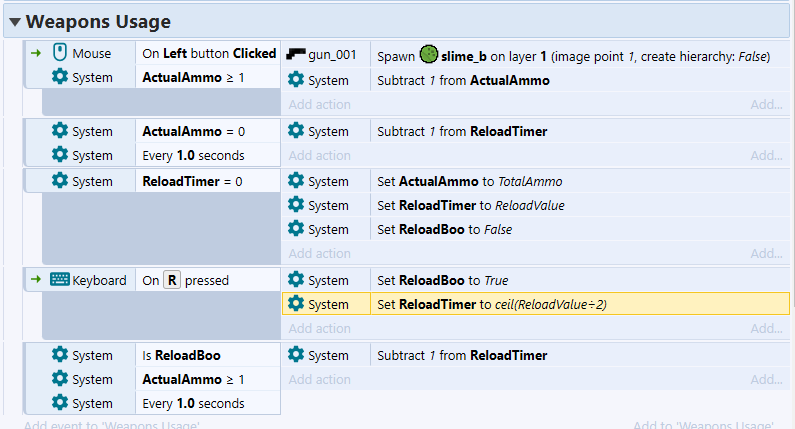Click green trigger arrow of Keyboard event
The image size is (795, 429).
click(x=35, y=279)
